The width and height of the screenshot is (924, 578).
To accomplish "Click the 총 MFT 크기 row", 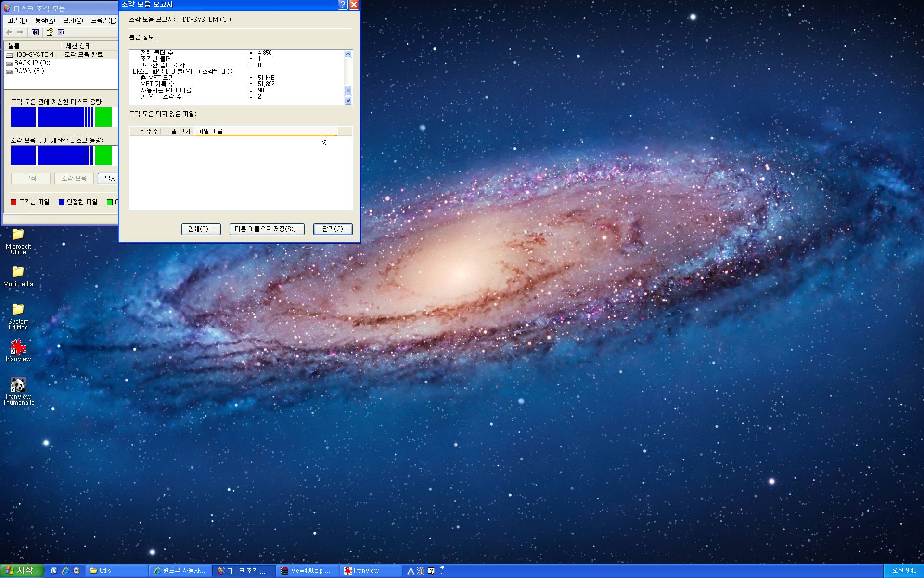I will (207, 78).
